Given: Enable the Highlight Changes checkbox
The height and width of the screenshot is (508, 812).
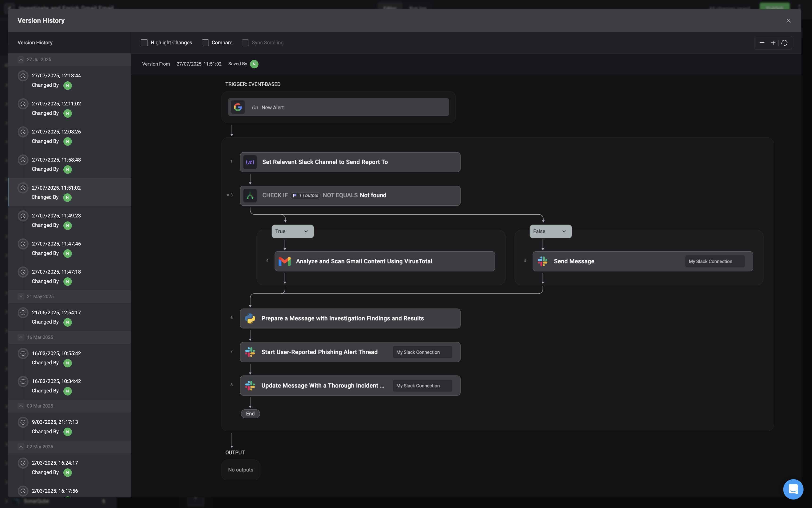Looking at the screenshot, I should 144,43.
